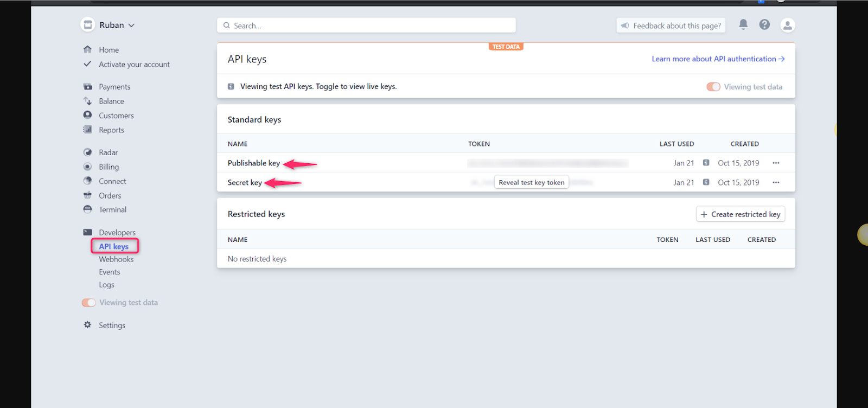Click 'Create restricted key' button
This screenshot has width=868, height=408.
(741, 214)
